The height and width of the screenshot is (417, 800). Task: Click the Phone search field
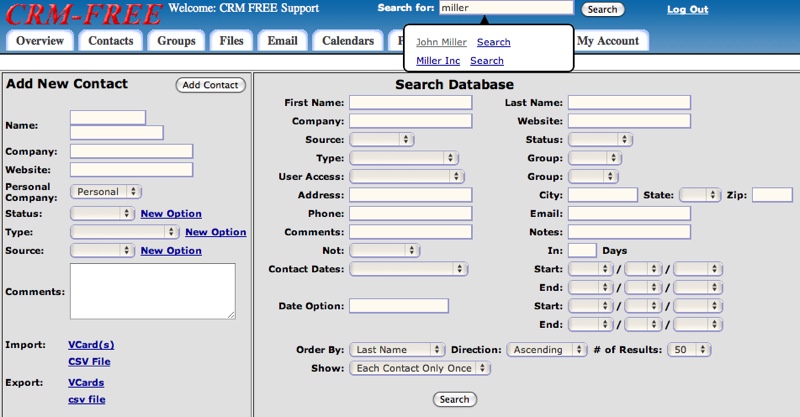(x=411, y=213)
